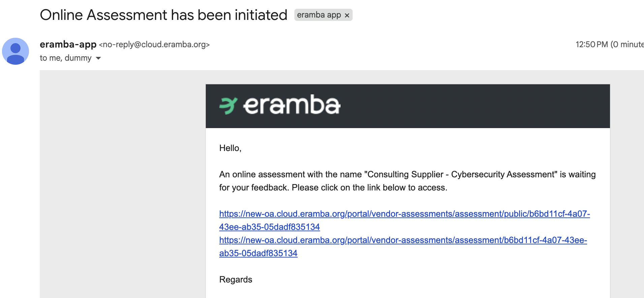Click the sender's profile avatar icon
Image resolution: width=644 pixels, height=298 pixels.
tap(15, 51)
